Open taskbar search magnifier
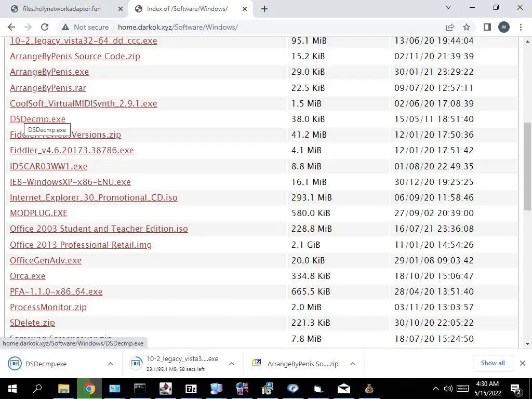This screenshot has width=532, height=399. [37, 388]
